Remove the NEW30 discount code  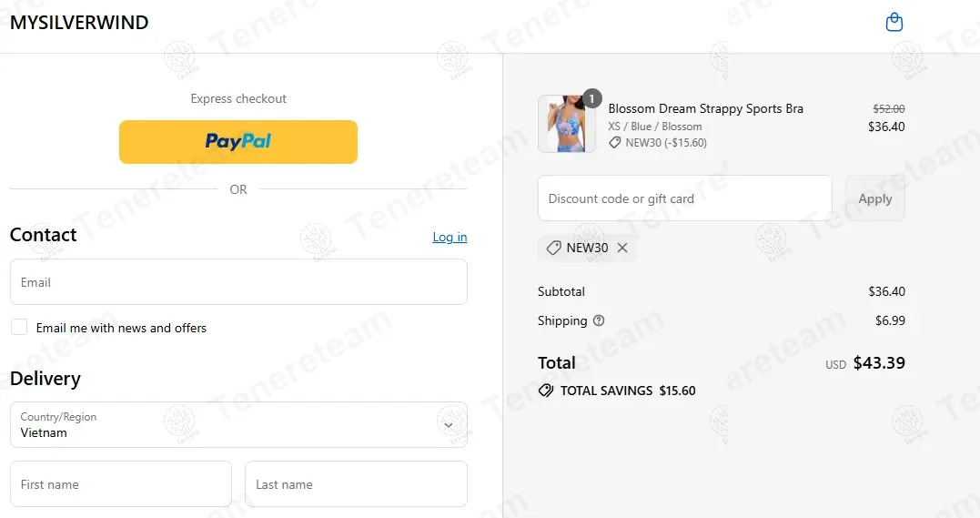tap(622, 248)
